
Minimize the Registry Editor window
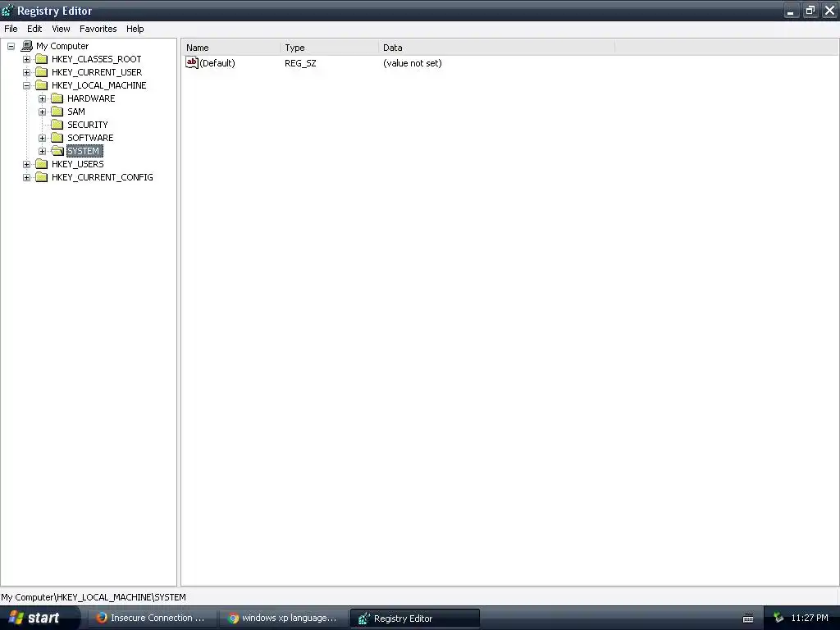tap(791, 10)
